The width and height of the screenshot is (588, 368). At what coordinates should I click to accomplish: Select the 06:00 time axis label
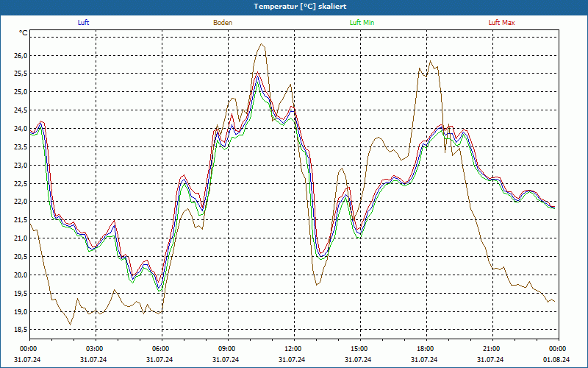tap(161, 349)
